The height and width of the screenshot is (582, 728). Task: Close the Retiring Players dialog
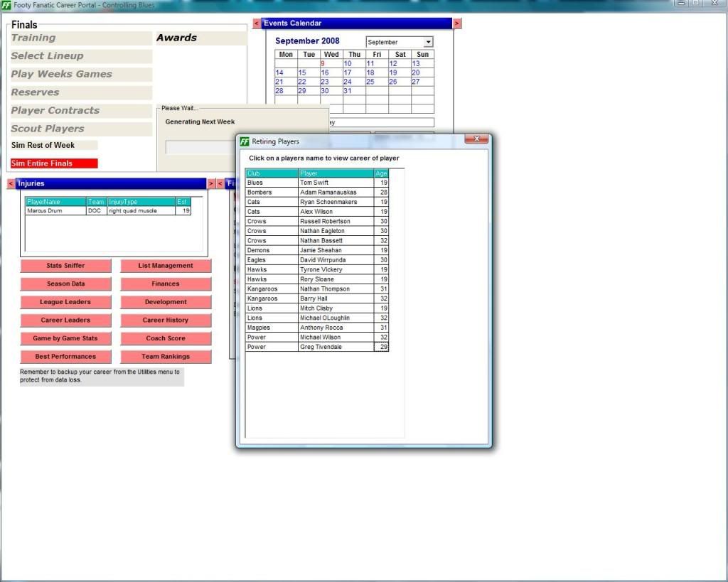[476, 139]
